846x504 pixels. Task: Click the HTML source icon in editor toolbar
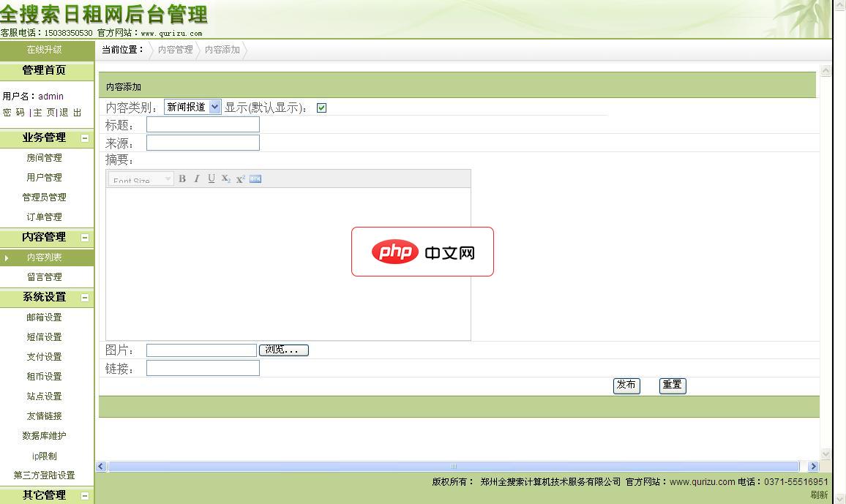point(255,178)
